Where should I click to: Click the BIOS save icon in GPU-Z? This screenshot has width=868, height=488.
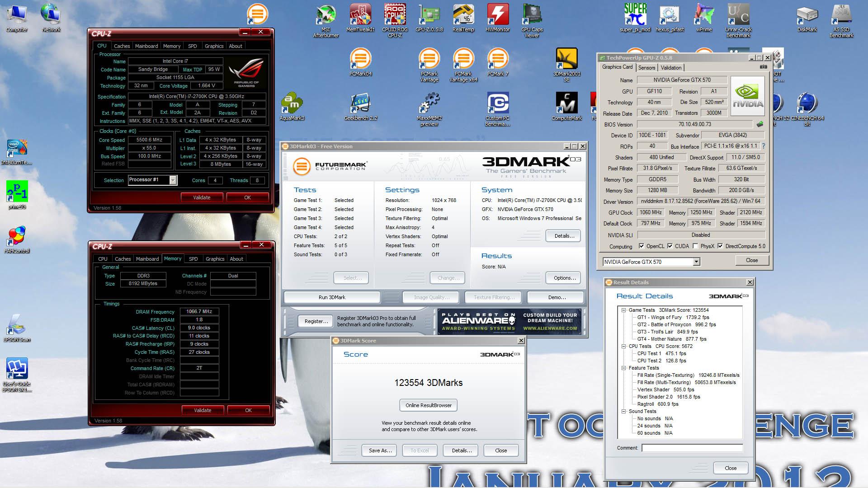(760, 124)
